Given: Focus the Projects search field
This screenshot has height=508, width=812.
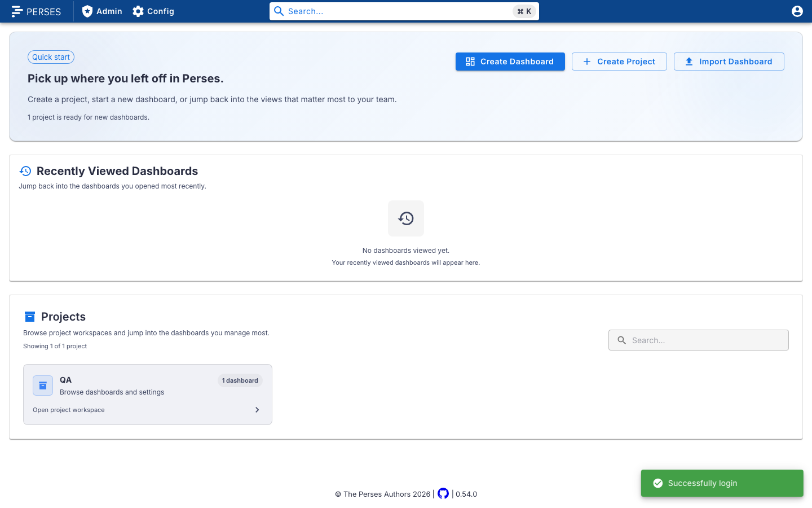Looking at the screenshot, I should point(699,340).
